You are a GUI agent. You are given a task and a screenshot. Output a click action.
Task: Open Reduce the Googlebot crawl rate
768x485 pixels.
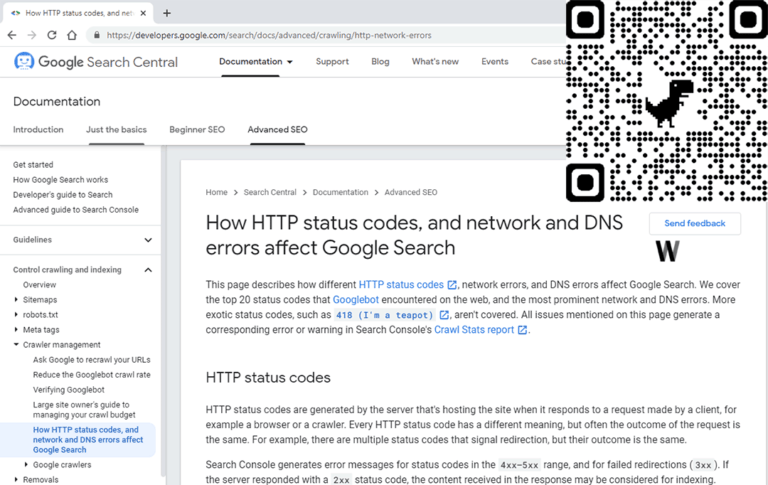pyautogui.click(x=92, y=375)
